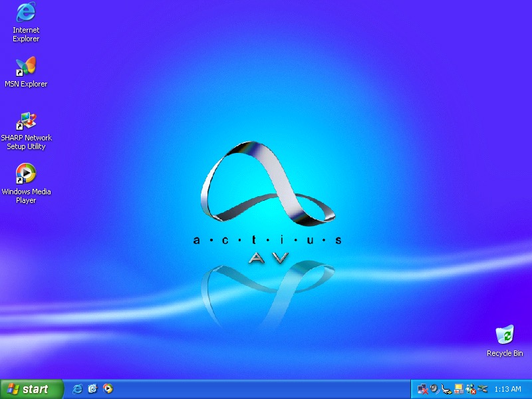The image size is (532, 399).
Task: Select the Internet Explorer desktop icon
Action: pos(26,12)
